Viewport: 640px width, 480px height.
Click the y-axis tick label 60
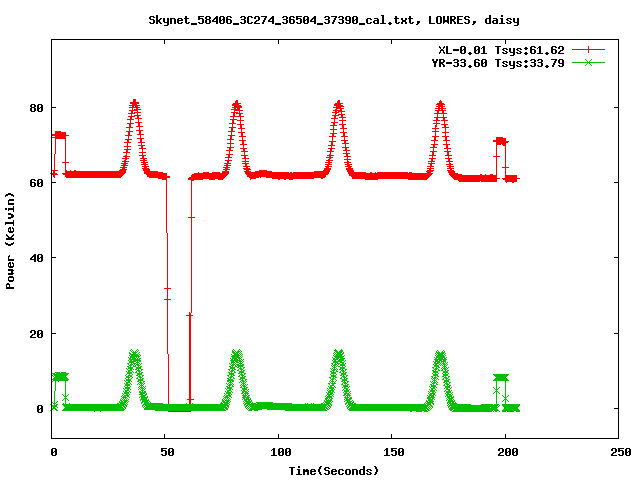click(x=36, y=183)
